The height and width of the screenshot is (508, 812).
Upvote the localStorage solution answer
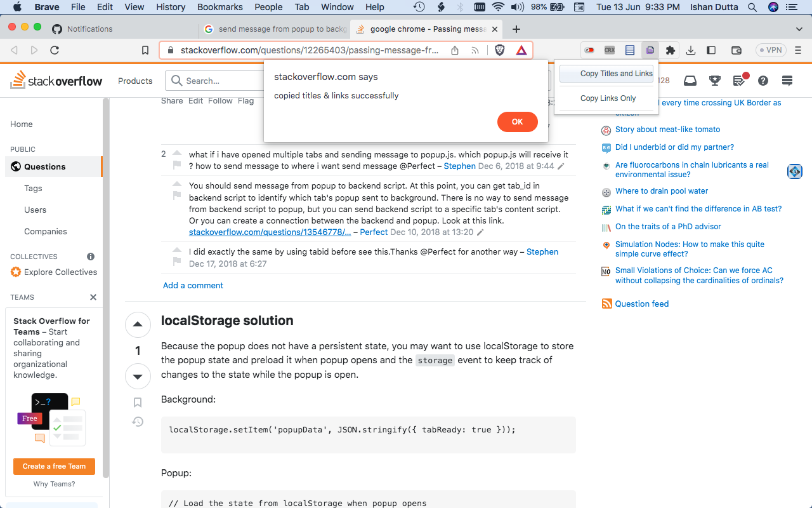[138, 324]
